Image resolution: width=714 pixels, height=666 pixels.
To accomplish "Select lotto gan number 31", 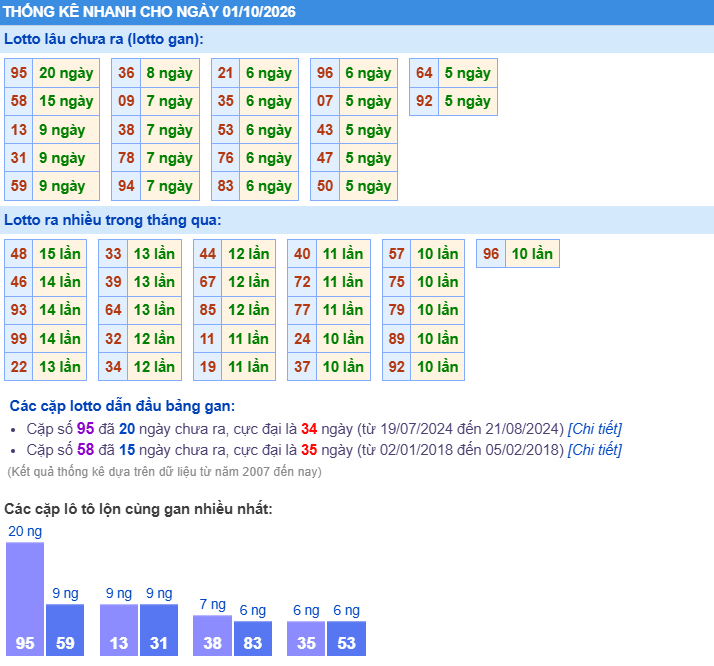I will tap(19, 158).
